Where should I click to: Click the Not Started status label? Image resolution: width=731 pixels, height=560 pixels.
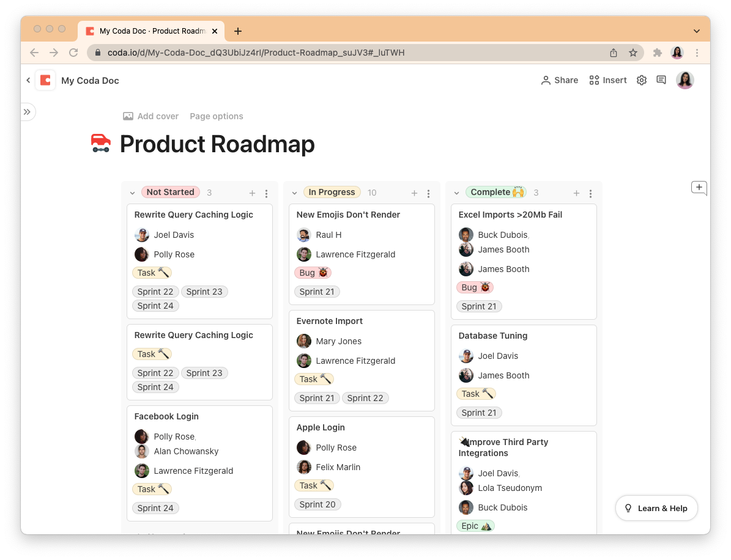click(x=170, y=192)
